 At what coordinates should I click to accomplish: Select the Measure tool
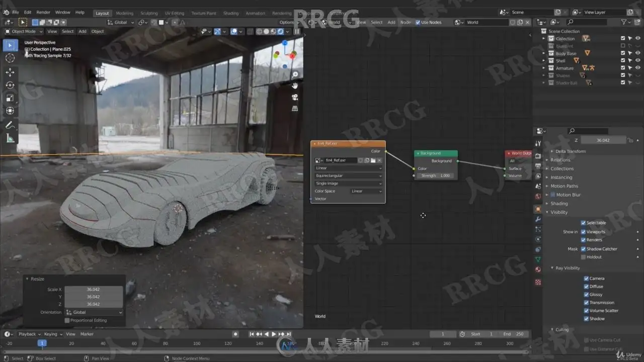click(x=10, y=138)
